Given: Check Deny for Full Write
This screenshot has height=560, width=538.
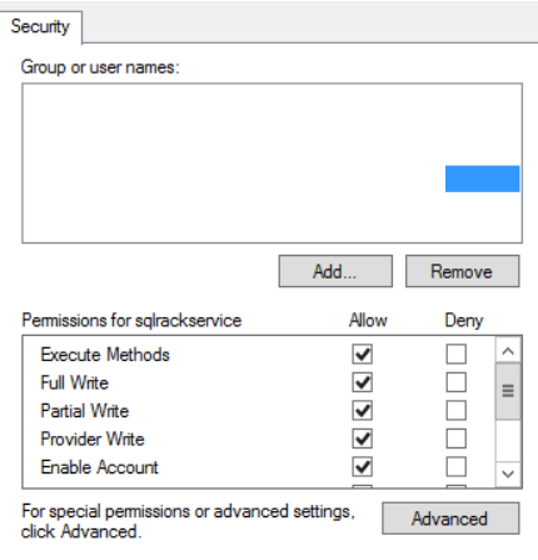Looking at the screenshot, I should 456,382.
